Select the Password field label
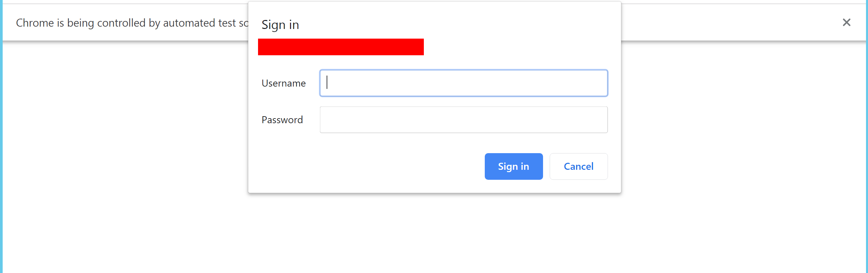The height and width of the screenshot is (273, 868). [x=282, y=120]
